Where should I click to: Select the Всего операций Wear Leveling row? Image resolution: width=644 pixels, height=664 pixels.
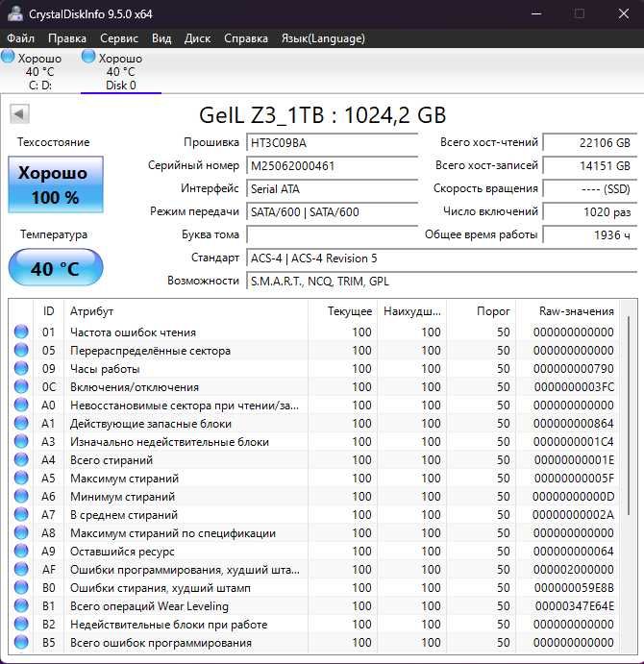tap(313, 606)
